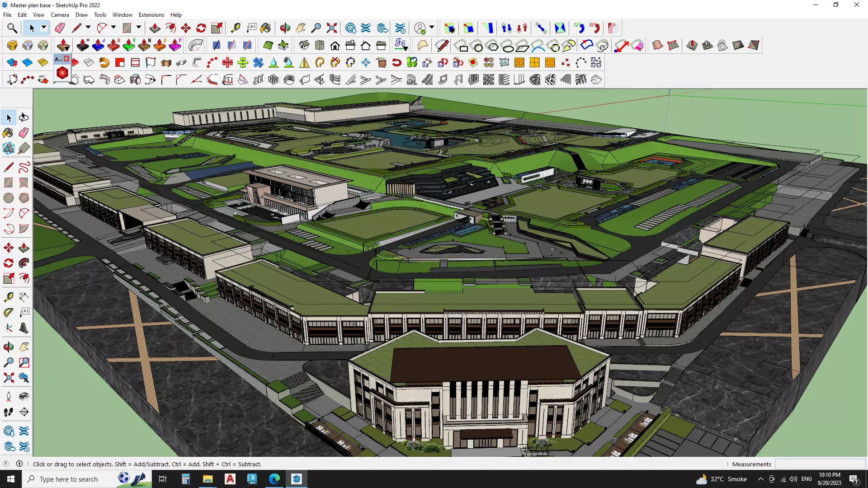This screenshot has height=488, width=868.
Task: Expand the Select tool dropdown arrow
Action: click(44, 28)
